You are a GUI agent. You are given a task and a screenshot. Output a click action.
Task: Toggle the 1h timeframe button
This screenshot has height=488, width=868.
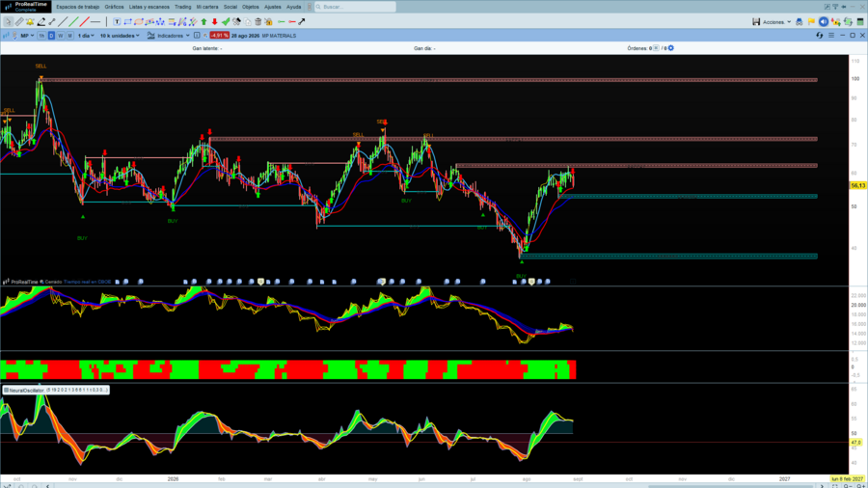[x=41, y=36]
